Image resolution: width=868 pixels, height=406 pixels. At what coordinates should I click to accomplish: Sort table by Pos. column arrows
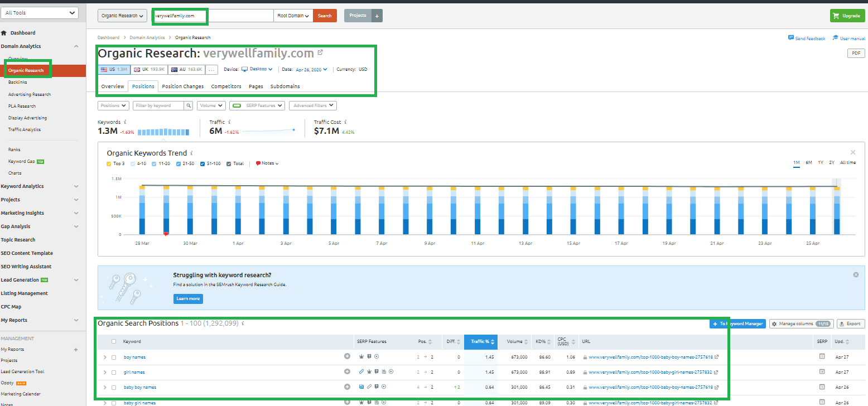point(431,342)
